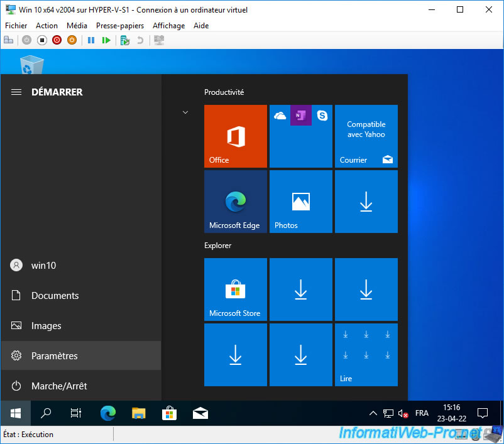Launch Edge from the taskbar

click(107, 413)
